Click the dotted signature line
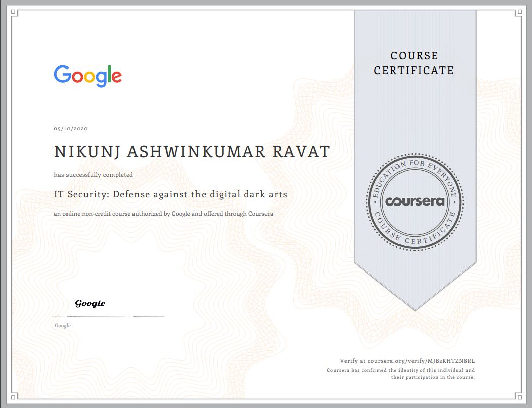The width and height of the screenshot is (532, 408). (109, 316)
